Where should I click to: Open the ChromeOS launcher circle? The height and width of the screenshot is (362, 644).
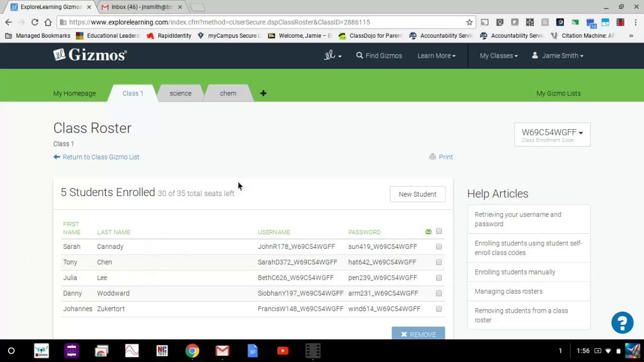click(x=11, y=351)
